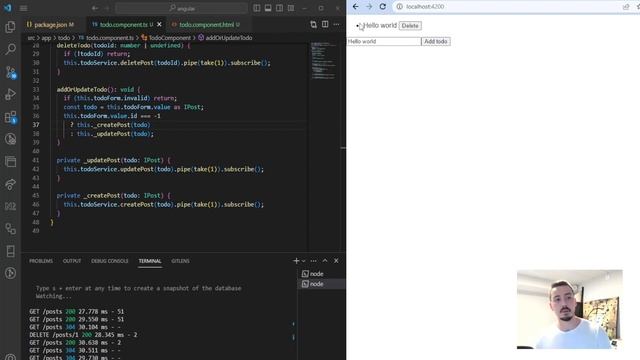Click the minimap code overview
This screenshot has width=640, height=360.
tap(324, 61)
